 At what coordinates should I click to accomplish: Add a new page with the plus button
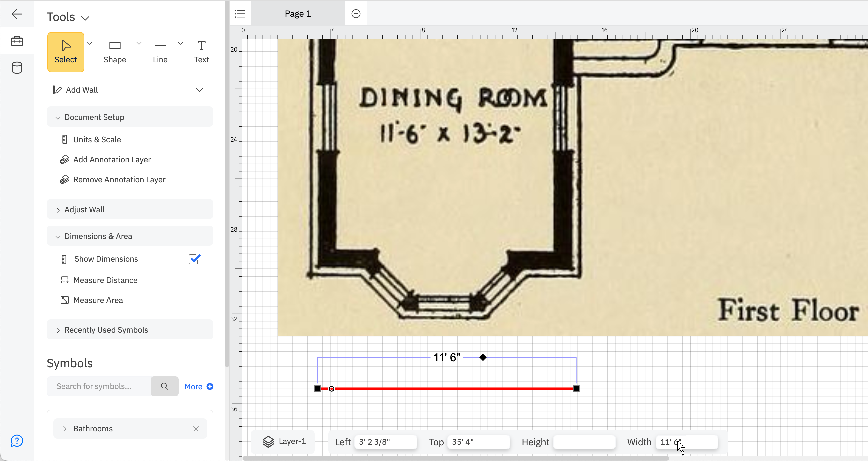(356, 13)
